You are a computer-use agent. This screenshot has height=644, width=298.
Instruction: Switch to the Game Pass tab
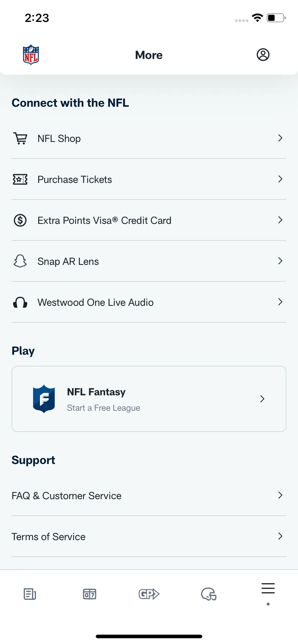[149, 594]
